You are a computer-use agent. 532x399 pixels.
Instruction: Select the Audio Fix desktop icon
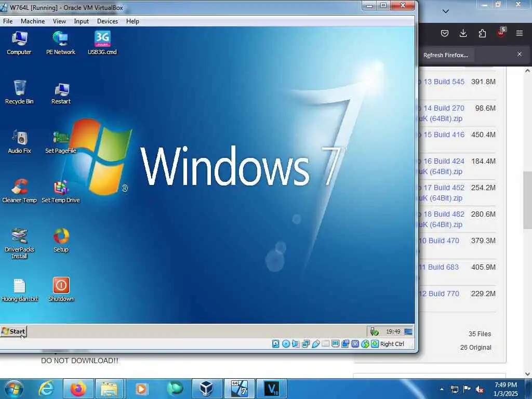19,141
